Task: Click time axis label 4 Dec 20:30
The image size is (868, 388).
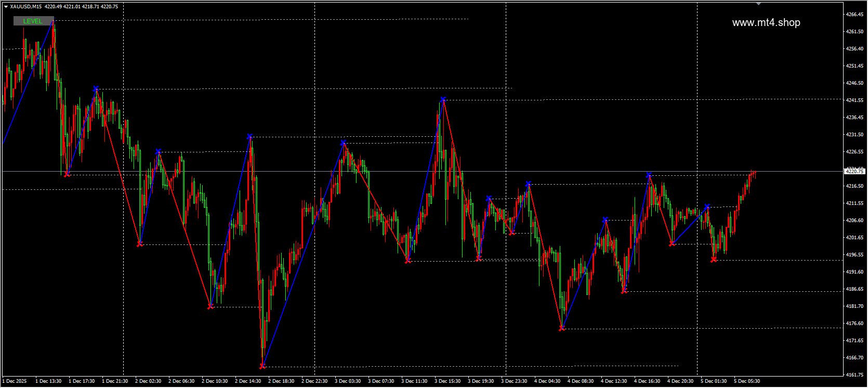Action: [680, 381]
